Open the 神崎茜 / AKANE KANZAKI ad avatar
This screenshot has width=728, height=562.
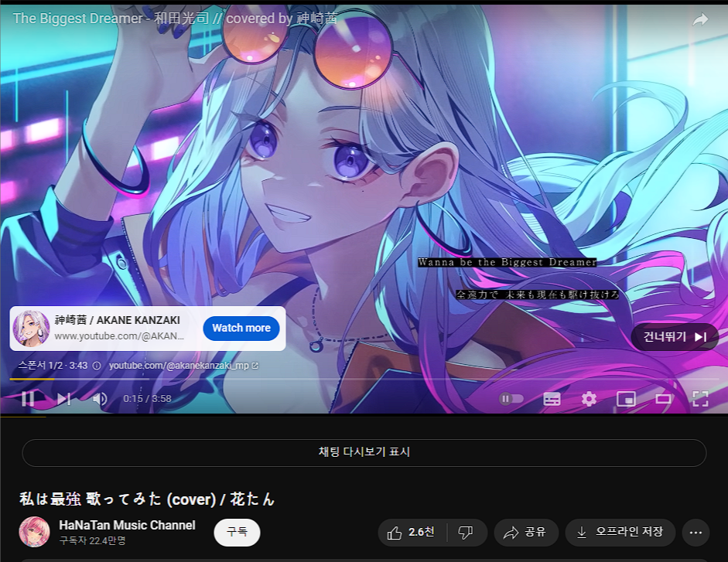[31, 329]
